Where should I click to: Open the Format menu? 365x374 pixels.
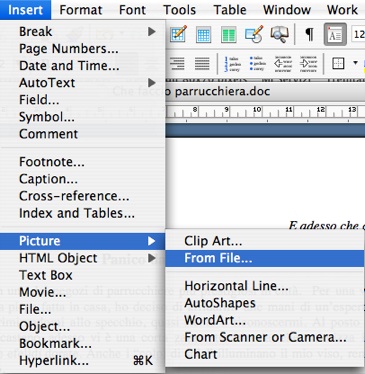[81, 10]
